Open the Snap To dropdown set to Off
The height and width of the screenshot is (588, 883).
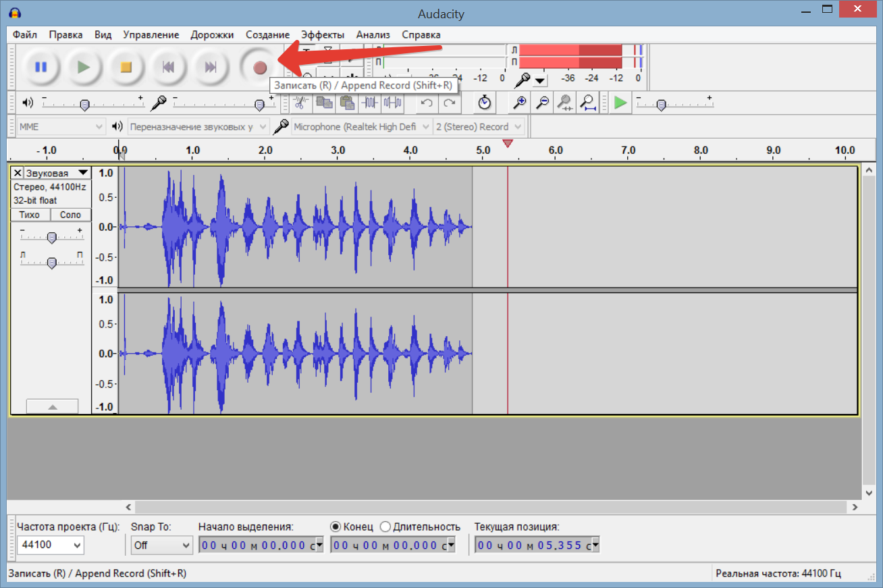(x=162, y=545)
